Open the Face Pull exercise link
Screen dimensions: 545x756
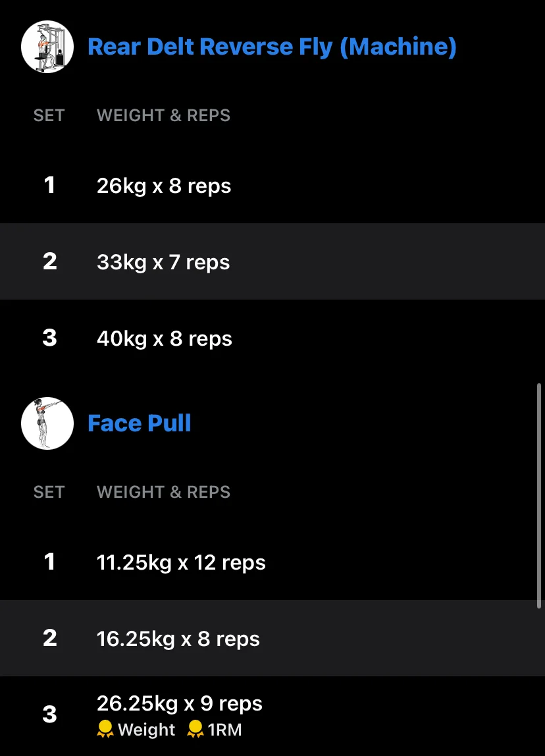click(x=140, y=423)
